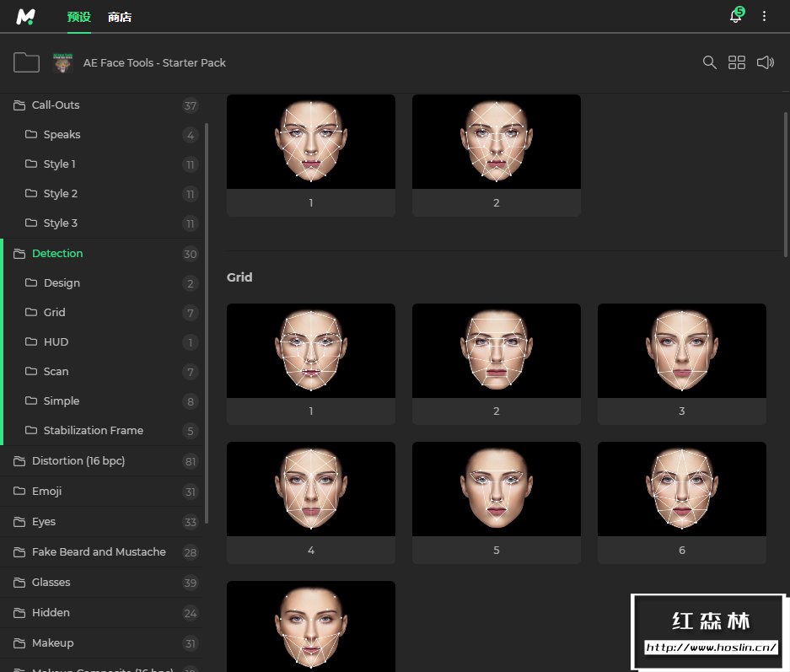
Task: Click the AE Face Tools pack thumbnail
Action: [x=63, y=62]
